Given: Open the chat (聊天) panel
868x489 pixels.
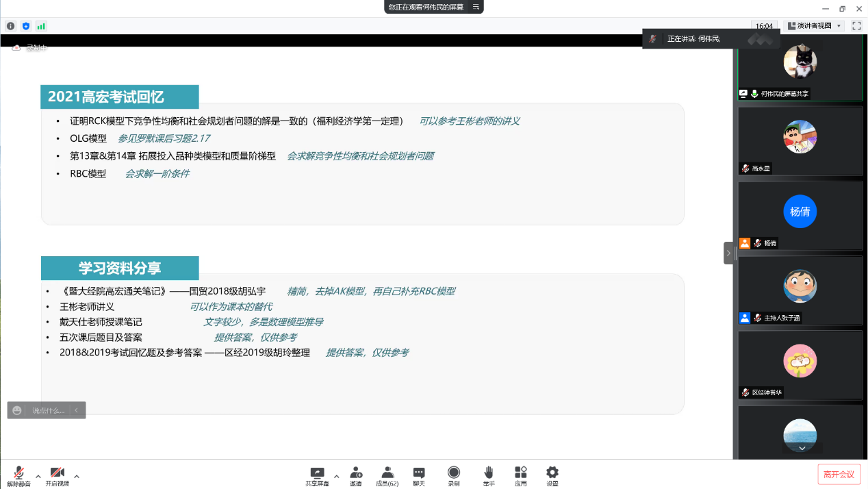Looking at the screenshot, I should (419, 474).
